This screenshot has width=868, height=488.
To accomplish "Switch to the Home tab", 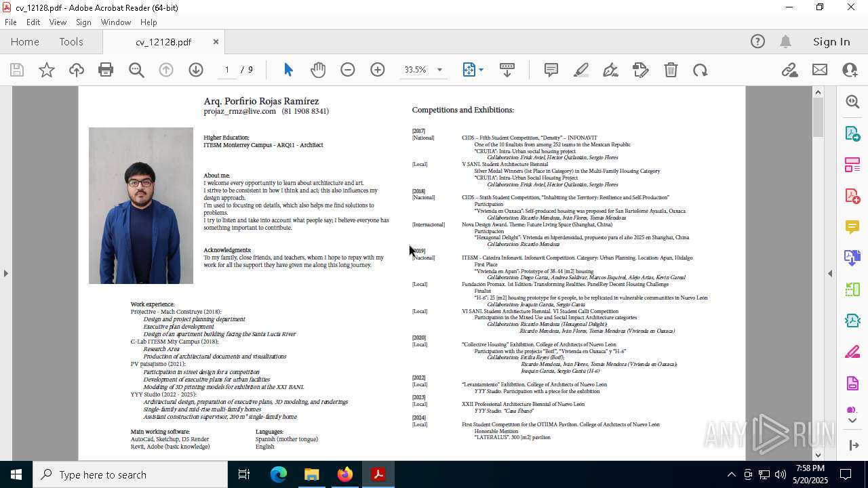I will tap(25, 41).
